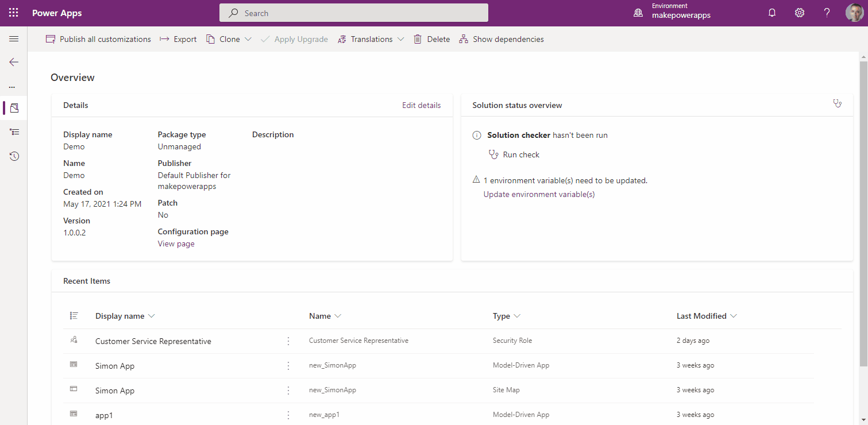The width and height of the screenshot is (868, 425).
Task: Click Update environment variable(s) link
Action: (x=539, y=194)
